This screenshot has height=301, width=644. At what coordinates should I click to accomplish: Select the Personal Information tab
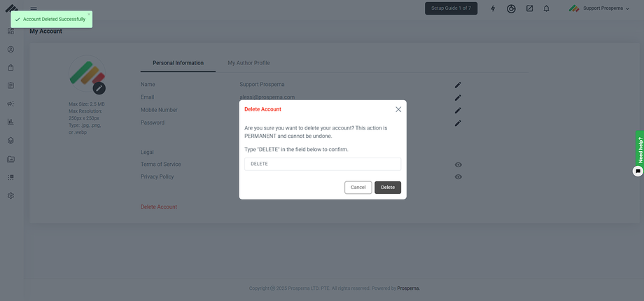pyautogui.click(x=178, y=63)
